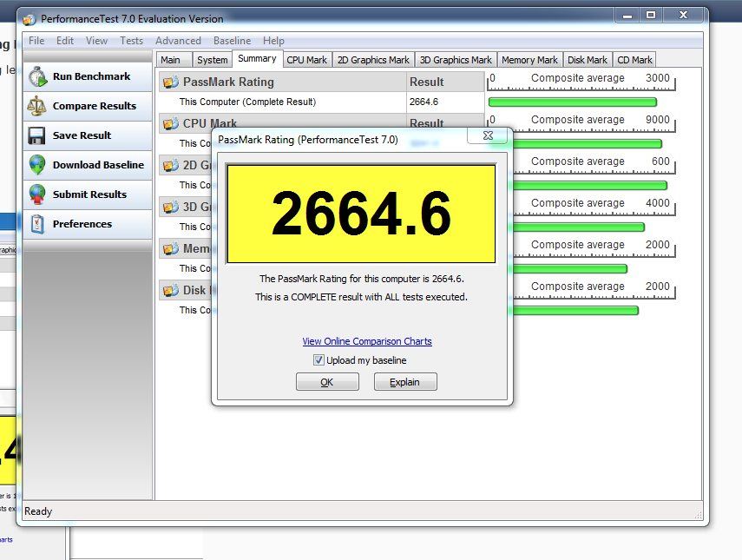The height and width of the screenshot is (560, 742).
Task: Click the Disk Mark section icon
Action: (x=171, y=291)
